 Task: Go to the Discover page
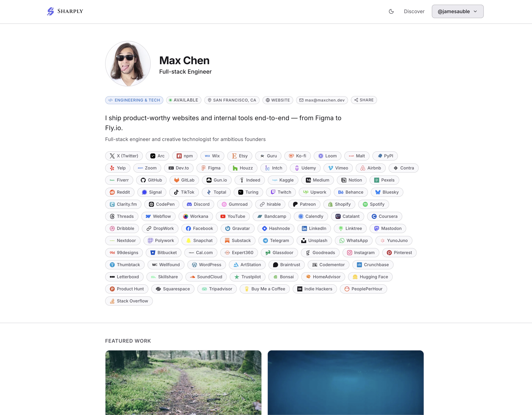tap(414, 11)
